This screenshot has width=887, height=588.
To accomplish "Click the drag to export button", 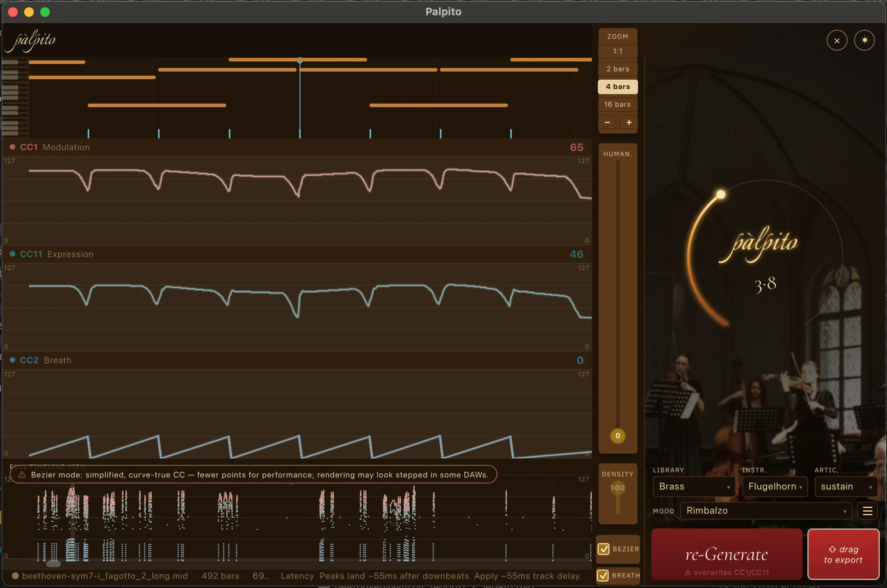I will pos(843,555).
